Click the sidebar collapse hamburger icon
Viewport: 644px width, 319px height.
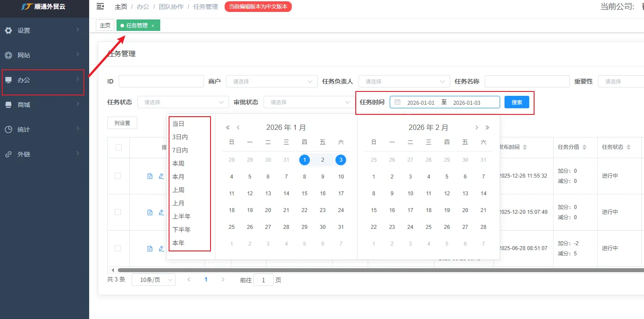click(x=100, y=6)
